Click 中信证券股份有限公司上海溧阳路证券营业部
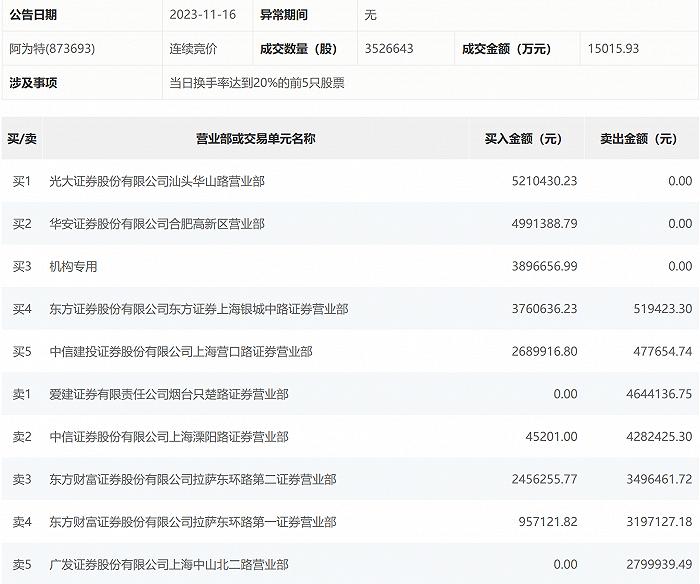This screenshot has height=584, width=700. [x=169, y=437]
